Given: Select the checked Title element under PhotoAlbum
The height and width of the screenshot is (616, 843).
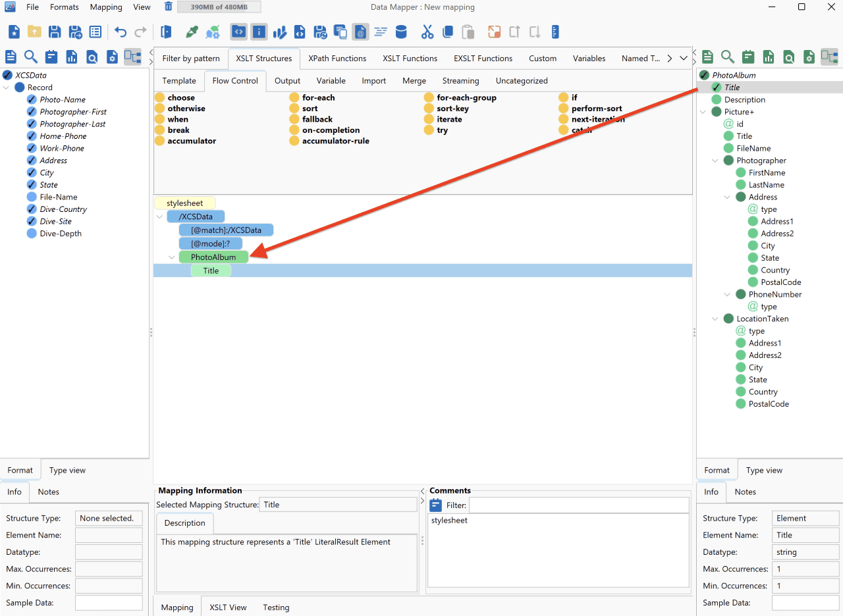Looking at the screenshot, I should click(732, 88).
